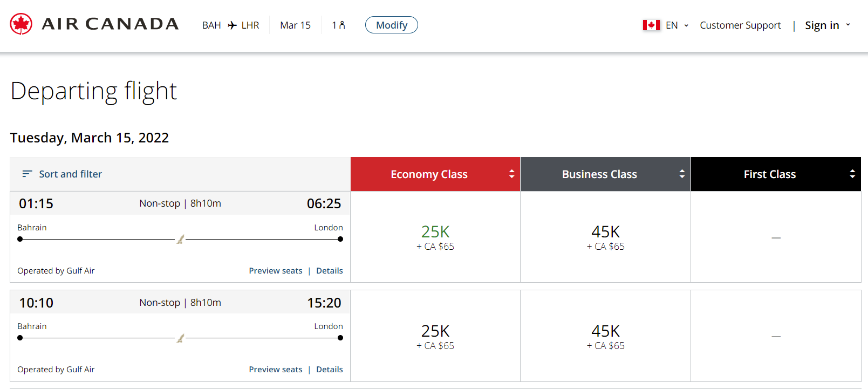Expand the Sign in menu chevron
The width and height of the screenshot is (868, 389).
pyautogui.click(x=848, y=25)
